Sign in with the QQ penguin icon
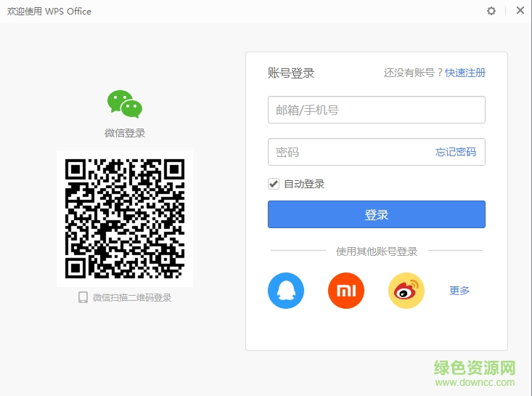The width and height of the screenshot is (532, 396). pos(286,291)
